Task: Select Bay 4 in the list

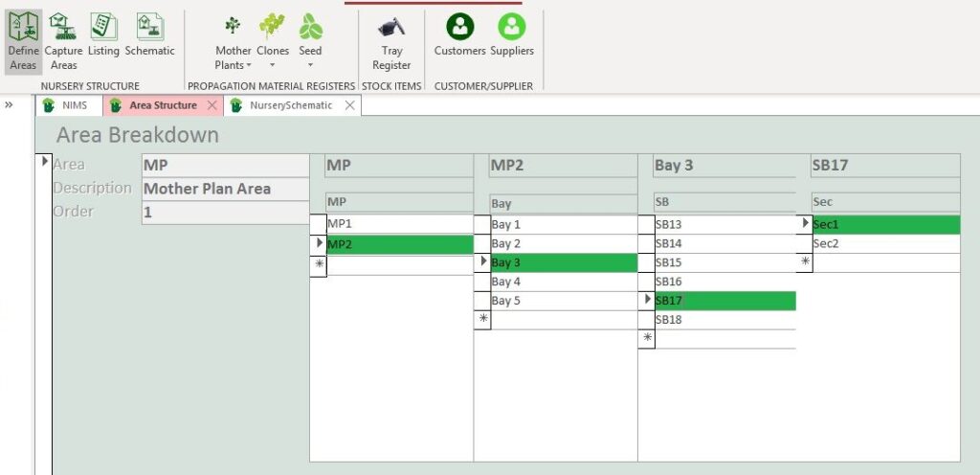Action: tap(563, 283)
